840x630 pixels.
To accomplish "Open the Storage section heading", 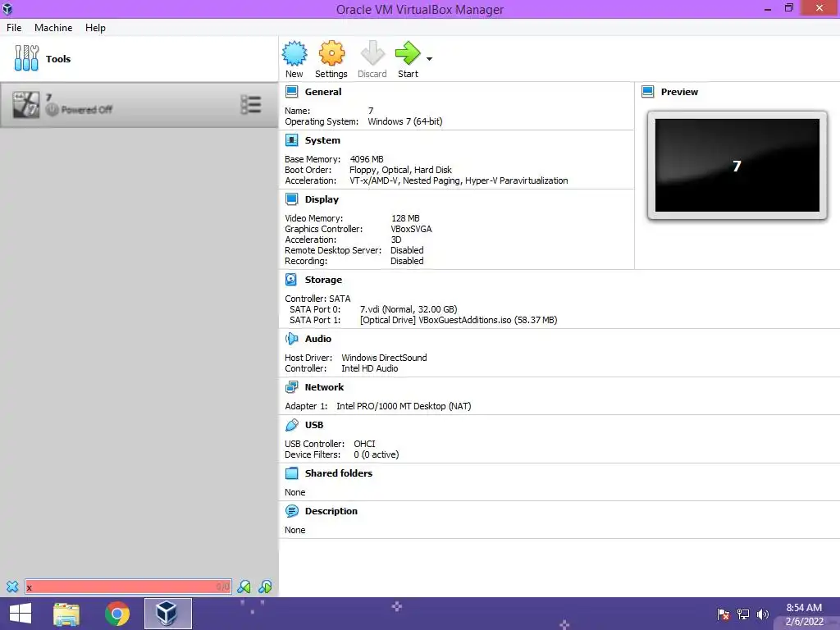I will pyautogui.click(x=323, y=280).
